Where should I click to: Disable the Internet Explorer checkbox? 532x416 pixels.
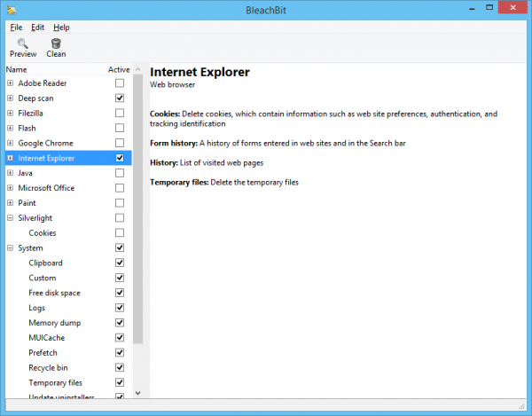[120, 158]
